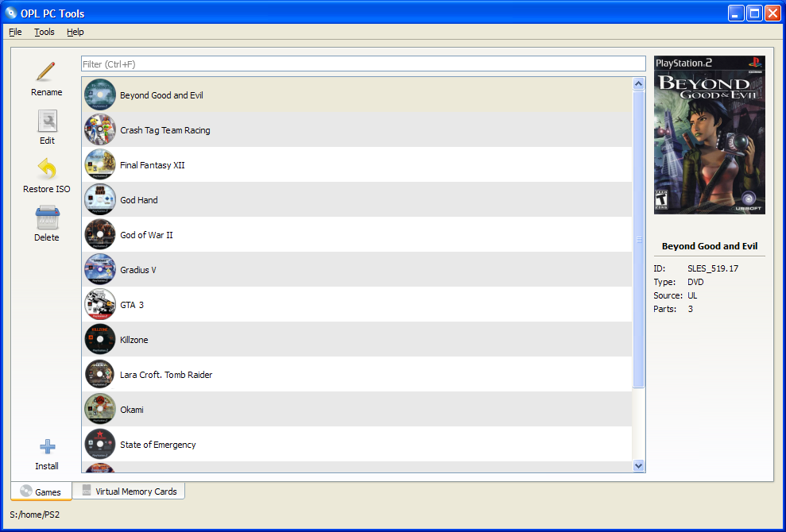Click the S:/home/PS2 status bar path

click(x=35, y=515)
